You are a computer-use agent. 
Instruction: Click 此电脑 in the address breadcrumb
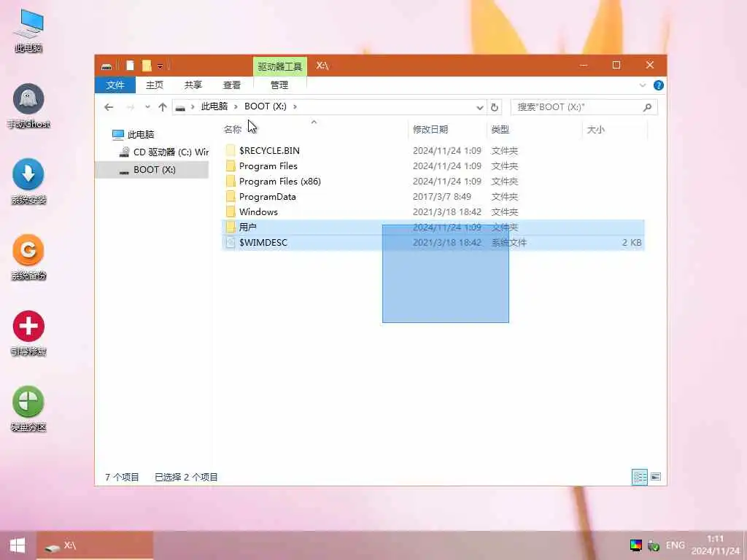pyautogui.click(x=214, y=106)
